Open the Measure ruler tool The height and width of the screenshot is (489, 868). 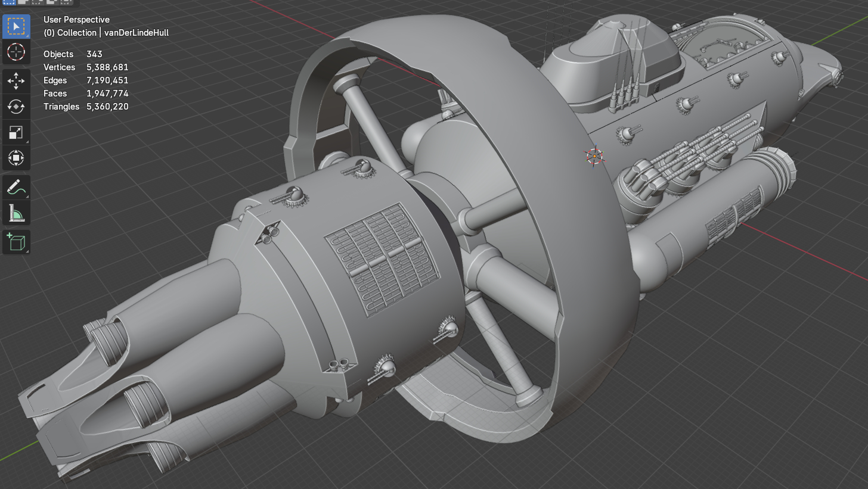click(16, 212)
